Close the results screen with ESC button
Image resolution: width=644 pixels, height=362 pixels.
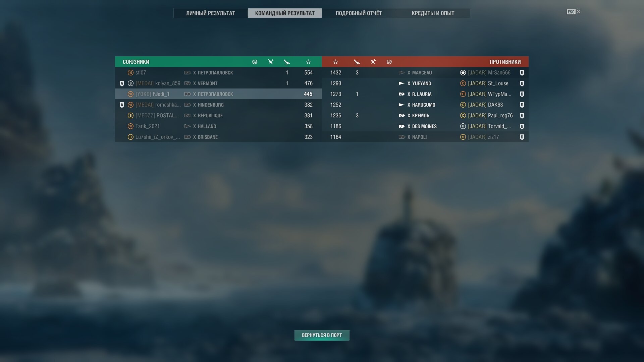(574, 12)
